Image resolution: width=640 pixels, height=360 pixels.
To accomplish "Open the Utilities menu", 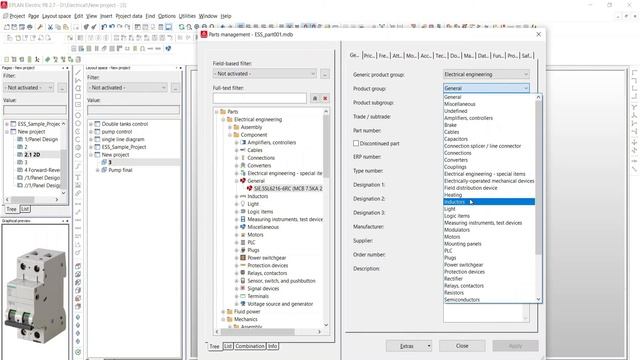I will [x=187, y=16].
